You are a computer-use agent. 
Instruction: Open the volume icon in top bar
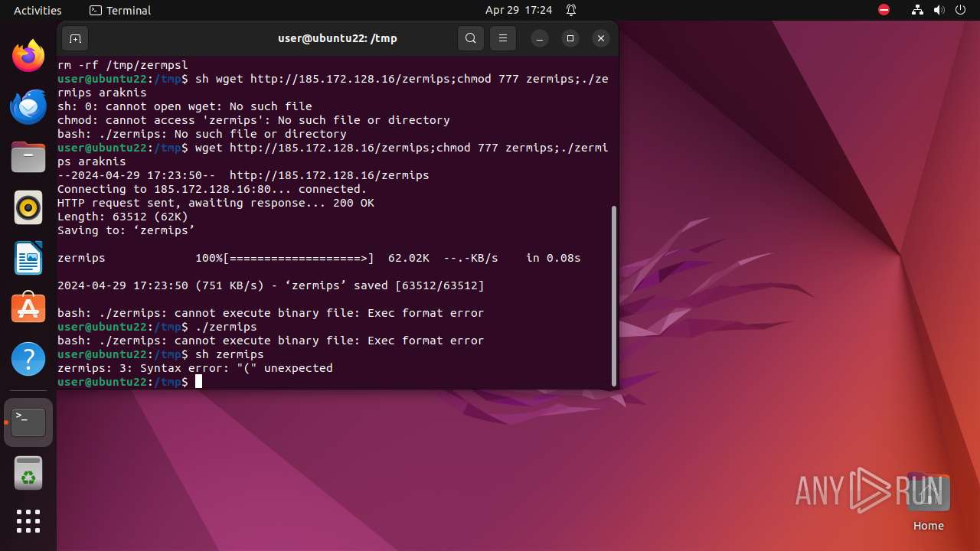(x=939, y=10)
